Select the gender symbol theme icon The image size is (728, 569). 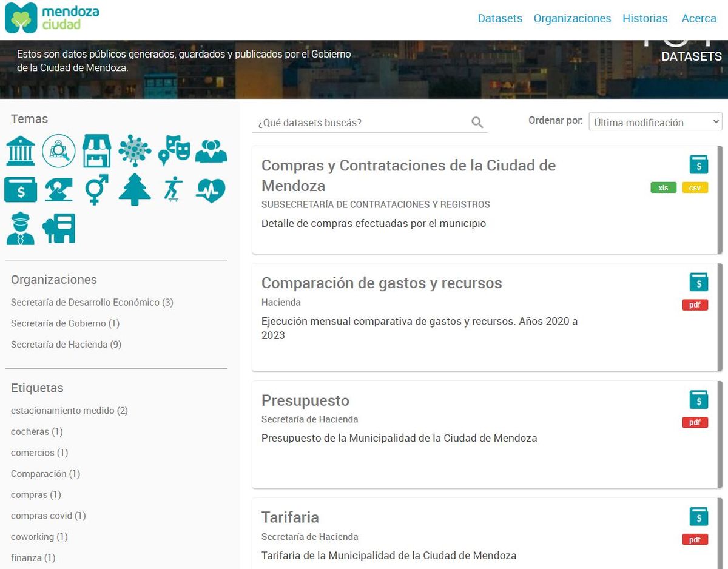click(x=96, y=189)
